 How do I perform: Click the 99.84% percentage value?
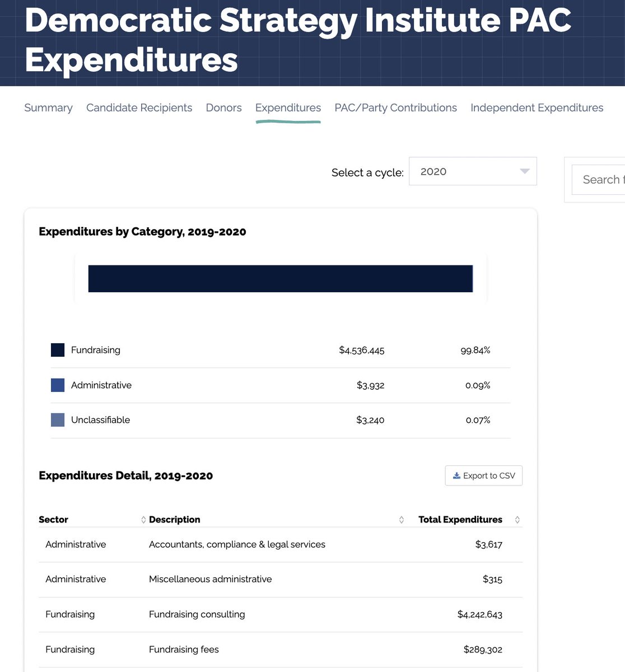[475, 350]
